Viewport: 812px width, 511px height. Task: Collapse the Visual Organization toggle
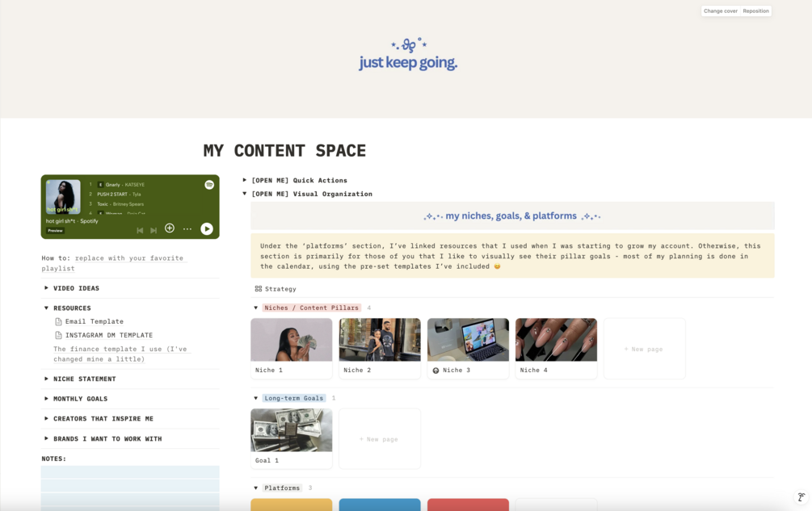point(245,194)
